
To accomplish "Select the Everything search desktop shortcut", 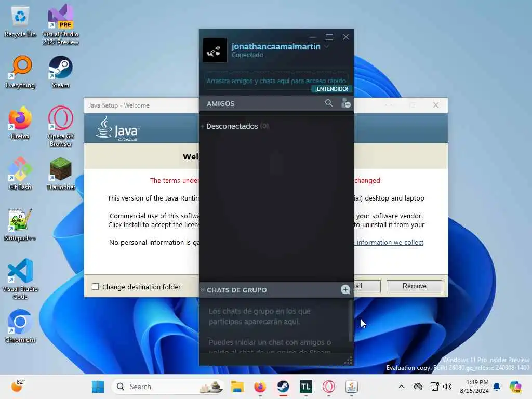I will click(x=20, y=72).
